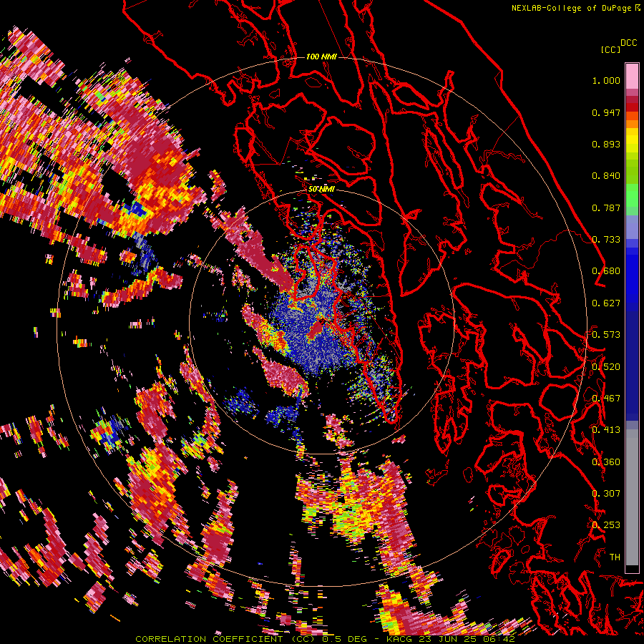Click the NEXLAB-College of DuPage watermark text
The width and height of the screenshot is (644, 644).
[x=575, y=8]
